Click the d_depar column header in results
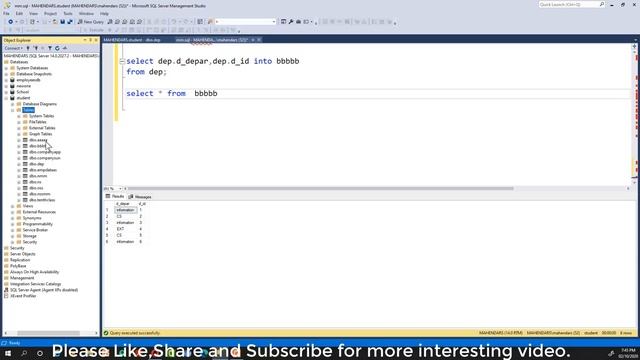The image size is (640, 360). (124, 204)
